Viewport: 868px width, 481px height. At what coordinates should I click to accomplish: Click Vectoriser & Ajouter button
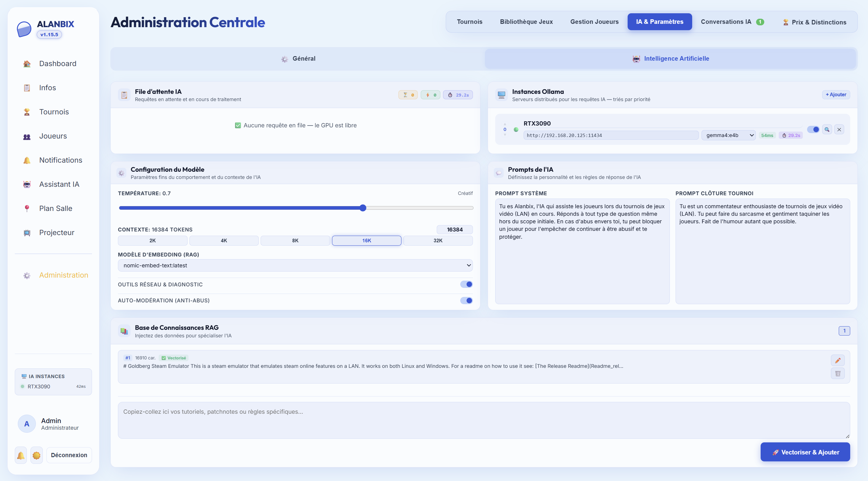[805, 452]
